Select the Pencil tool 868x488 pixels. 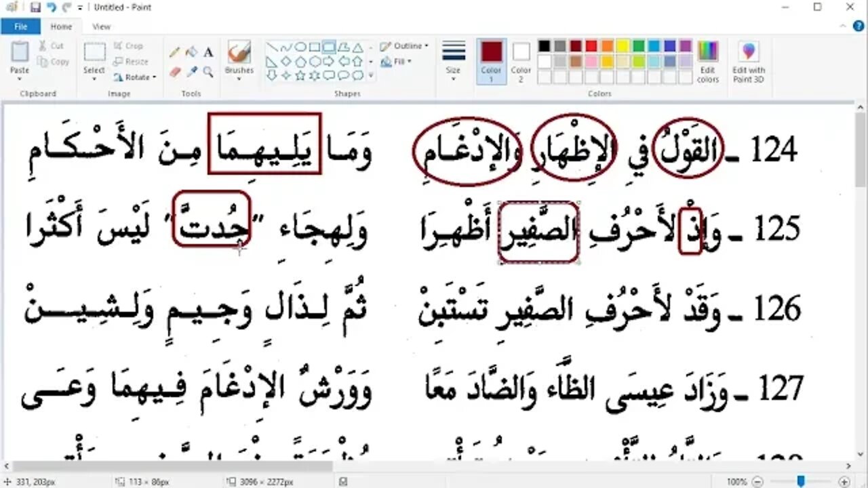click(175, 52)
